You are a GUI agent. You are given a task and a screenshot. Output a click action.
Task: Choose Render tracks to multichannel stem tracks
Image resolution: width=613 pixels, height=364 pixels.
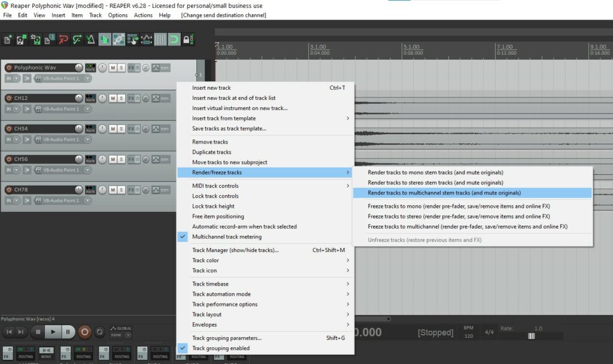coord(472,193)
